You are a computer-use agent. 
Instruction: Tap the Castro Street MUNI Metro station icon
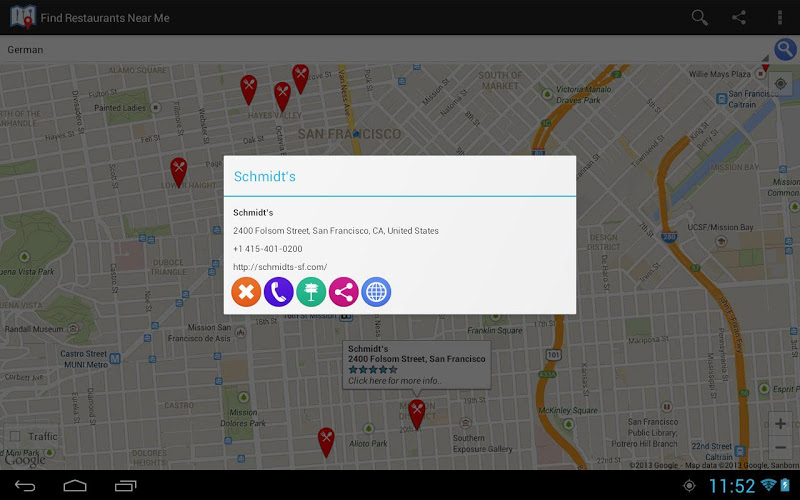[115, 359]
